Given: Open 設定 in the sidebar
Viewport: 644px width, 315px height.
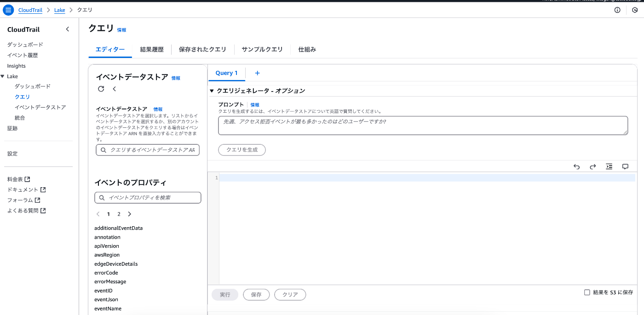Looking at the screenshot, I should [12, 154].
